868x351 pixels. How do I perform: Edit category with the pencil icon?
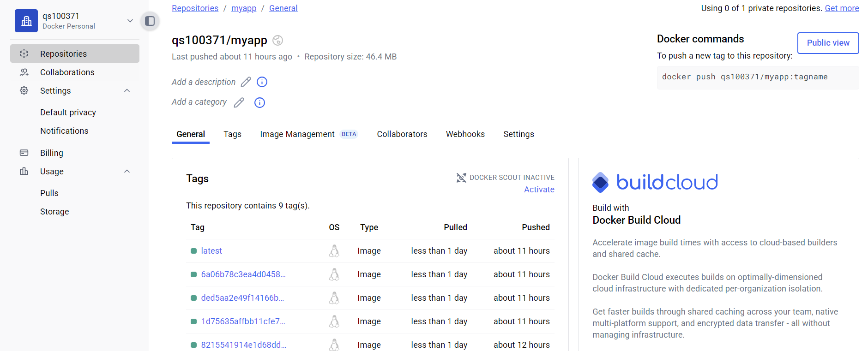coord(239,102)
